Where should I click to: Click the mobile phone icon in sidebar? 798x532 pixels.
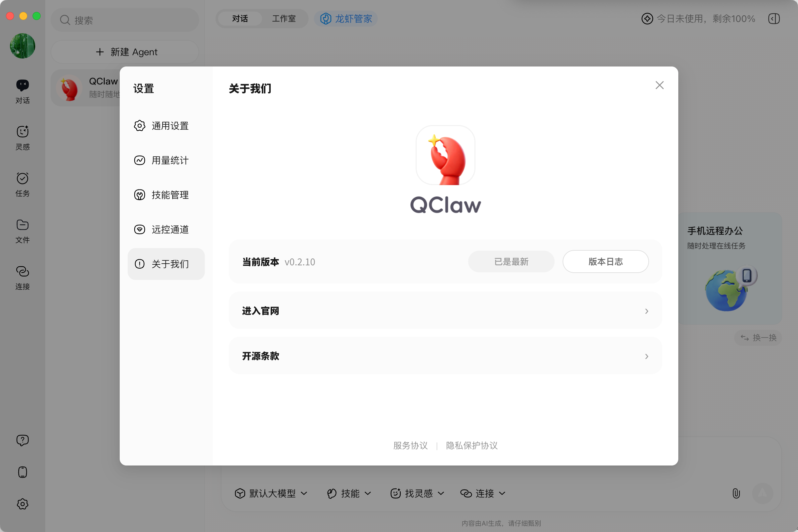point(22,472)
